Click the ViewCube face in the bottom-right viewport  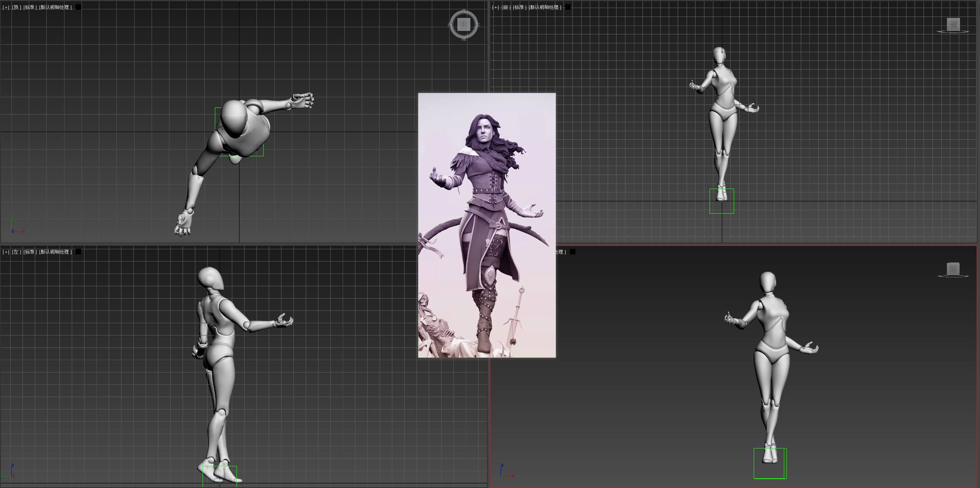click(x=953, y=268)
